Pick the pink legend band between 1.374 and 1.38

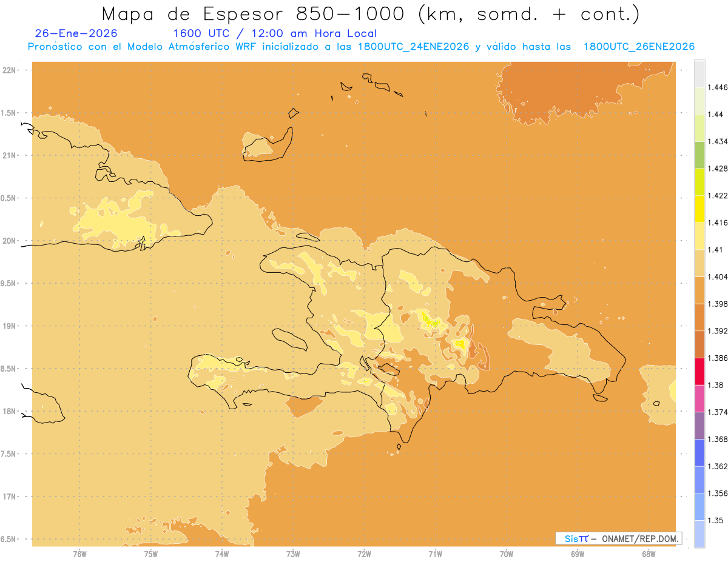[699, 398]
